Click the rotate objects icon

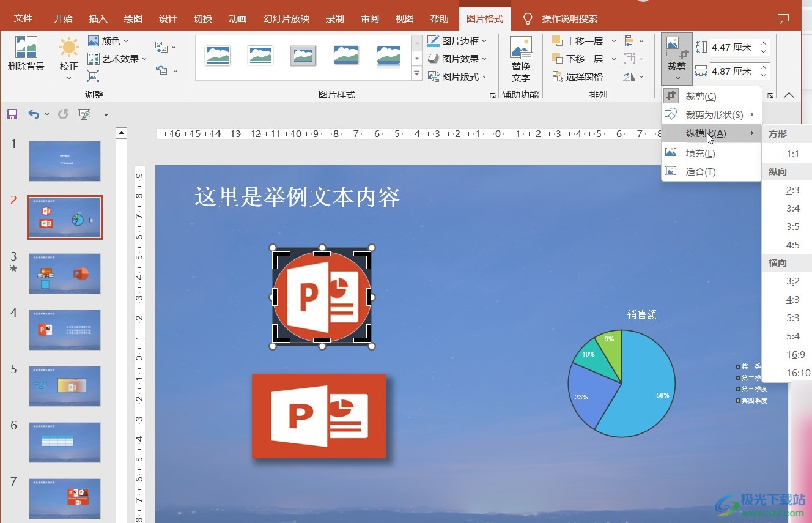point(629,76)
